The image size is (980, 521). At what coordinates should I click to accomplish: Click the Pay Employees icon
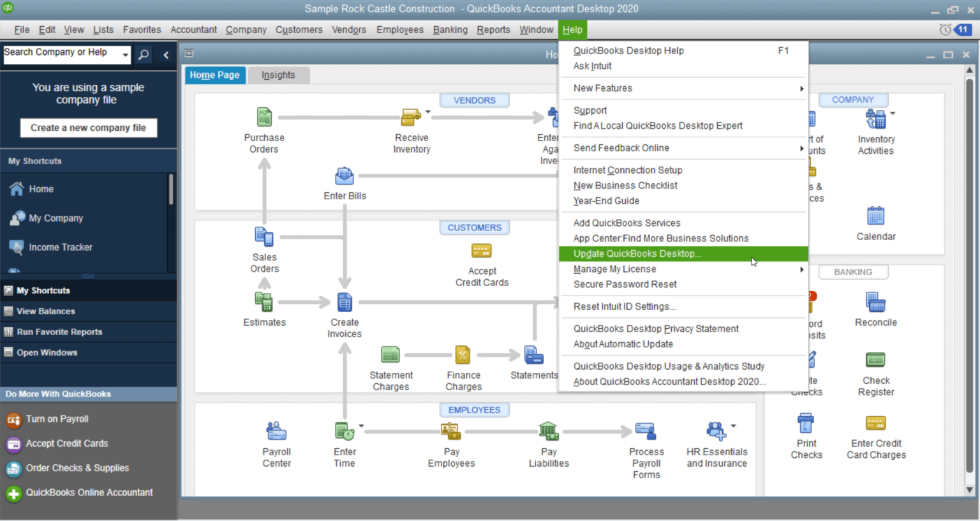(451, 432)
